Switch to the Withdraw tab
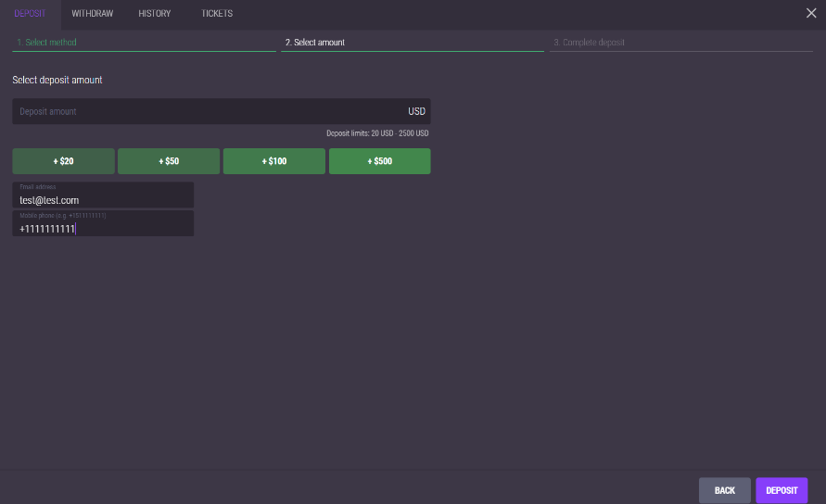826x504 pixels. tap(92, 14)
